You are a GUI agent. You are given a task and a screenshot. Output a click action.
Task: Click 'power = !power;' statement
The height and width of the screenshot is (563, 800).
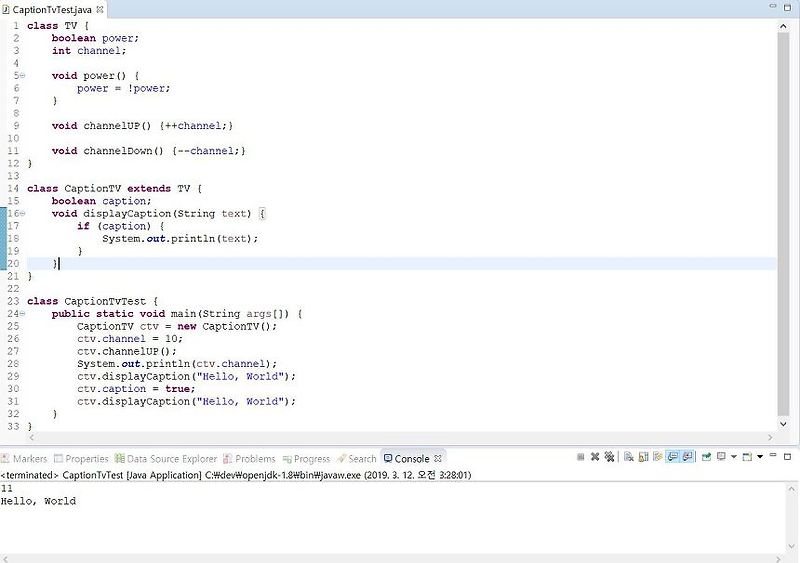[x=123, y=88]
